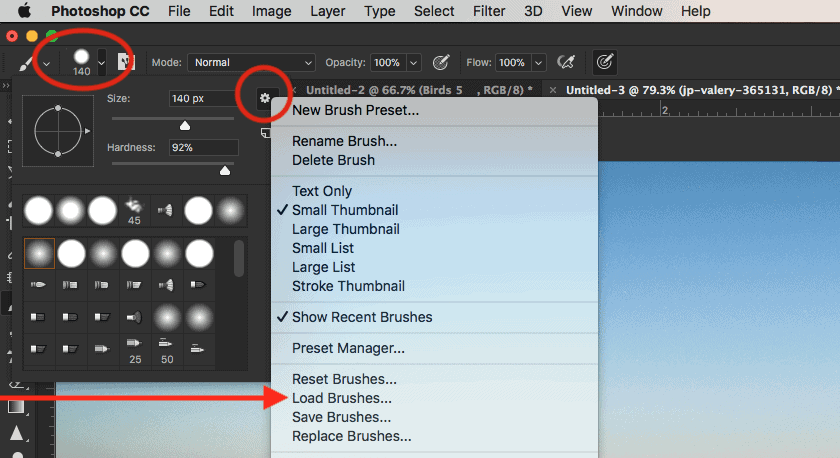The image size is (840, 458).
Task: Select the brush preset labeled 45
Action: (x=133, y=211)
